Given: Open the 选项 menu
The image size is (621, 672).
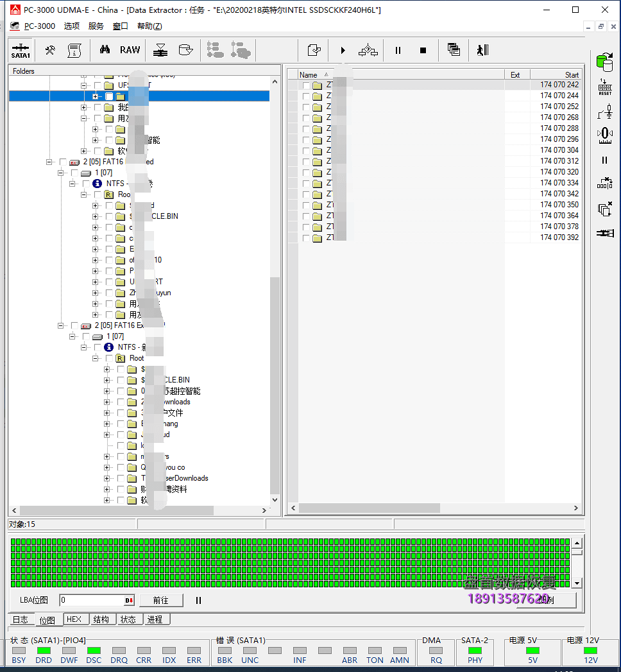Looking at the screenshot, I should pyautogui.click(x=72, y=26).
